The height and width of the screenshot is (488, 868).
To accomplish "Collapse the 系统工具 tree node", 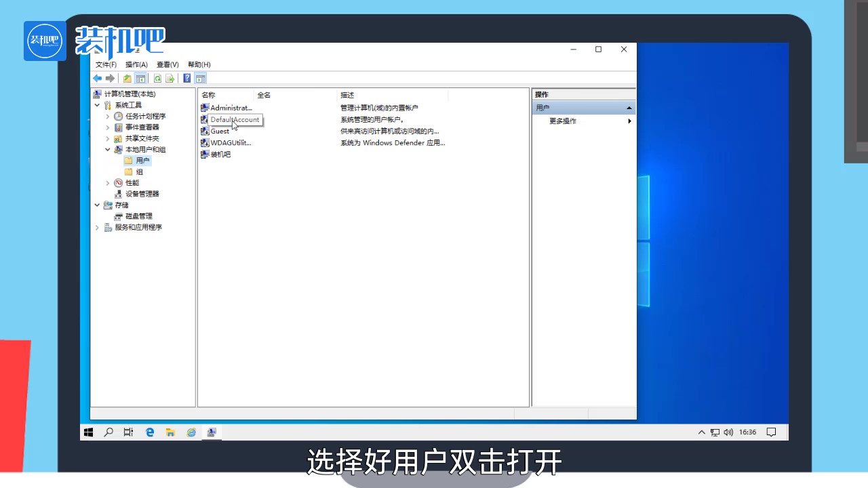I will (x=97, y=105).
